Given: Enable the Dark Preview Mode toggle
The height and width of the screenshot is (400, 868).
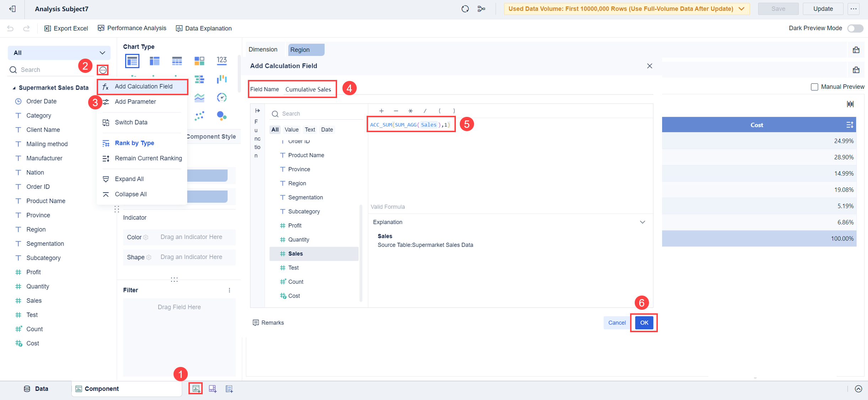Looking at the screenshot, I should (x=855, y=28).
